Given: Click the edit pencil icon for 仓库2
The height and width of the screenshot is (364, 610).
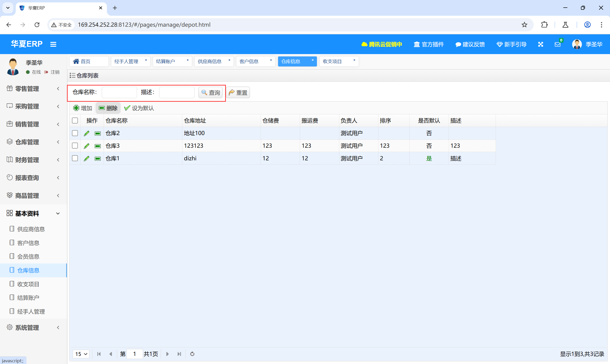Looking at the screenshot, I should [x=86, y=133].
